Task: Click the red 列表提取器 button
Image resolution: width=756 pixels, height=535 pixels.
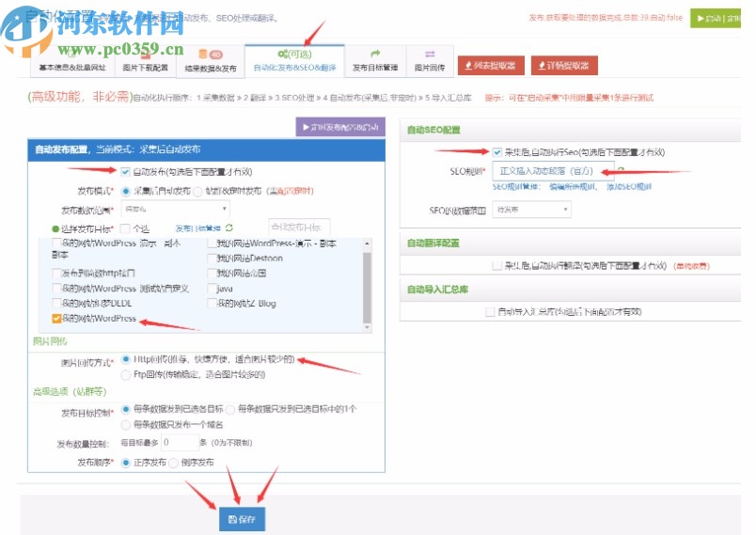Action: click(490, 66)
